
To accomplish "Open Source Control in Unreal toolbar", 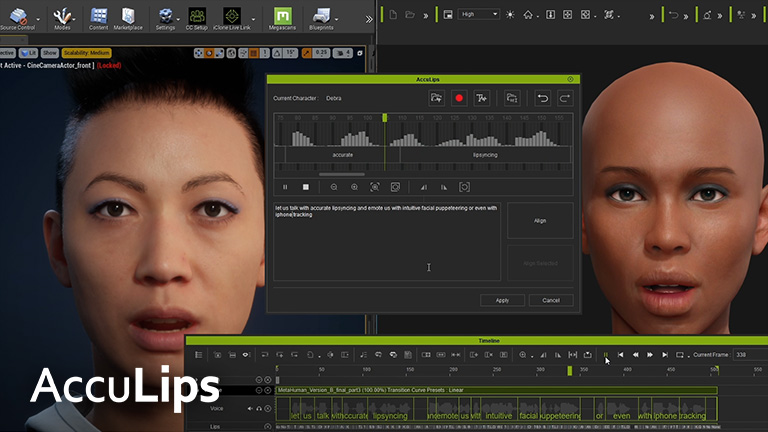I will coord(18,18).
